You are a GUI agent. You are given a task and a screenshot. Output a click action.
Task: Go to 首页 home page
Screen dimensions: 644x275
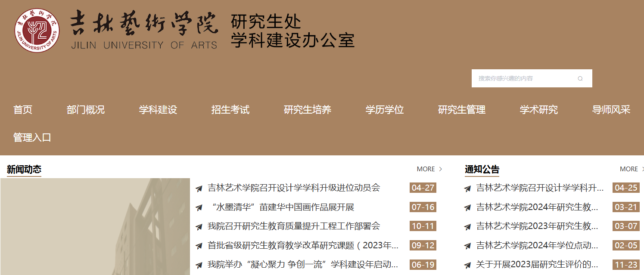pyautogui.click(x=23, y=110)
